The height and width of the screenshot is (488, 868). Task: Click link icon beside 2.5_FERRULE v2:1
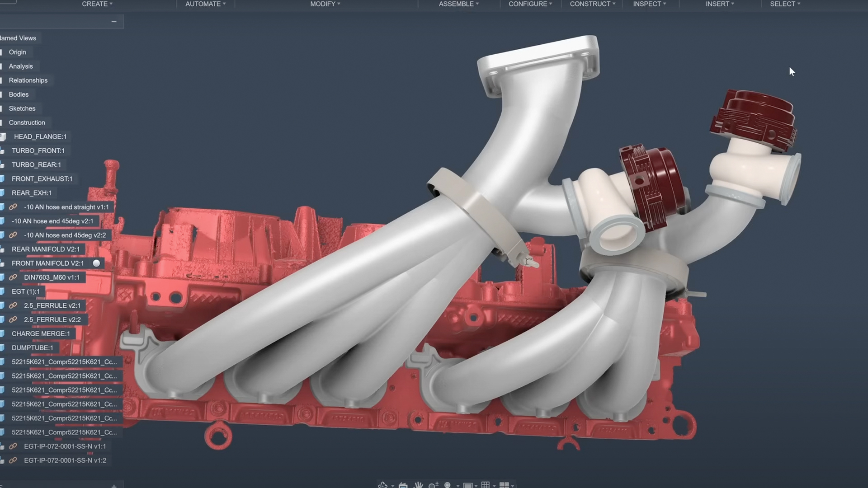(13, 305)
